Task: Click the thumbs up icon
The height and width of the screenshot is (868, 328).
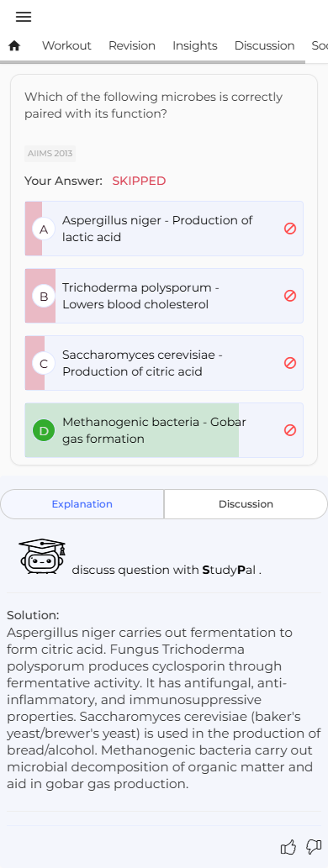Action: pos(288,846)
